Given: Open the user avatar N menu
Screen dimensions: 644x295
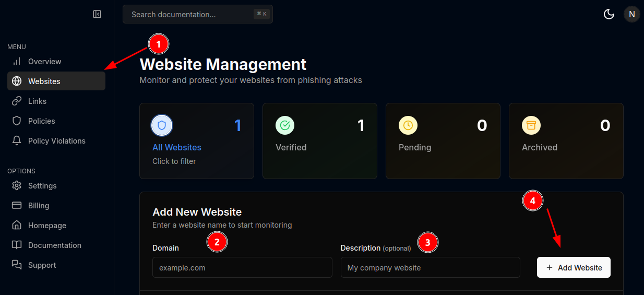Looking at the screenshot, I should click(x=632, y=14).
